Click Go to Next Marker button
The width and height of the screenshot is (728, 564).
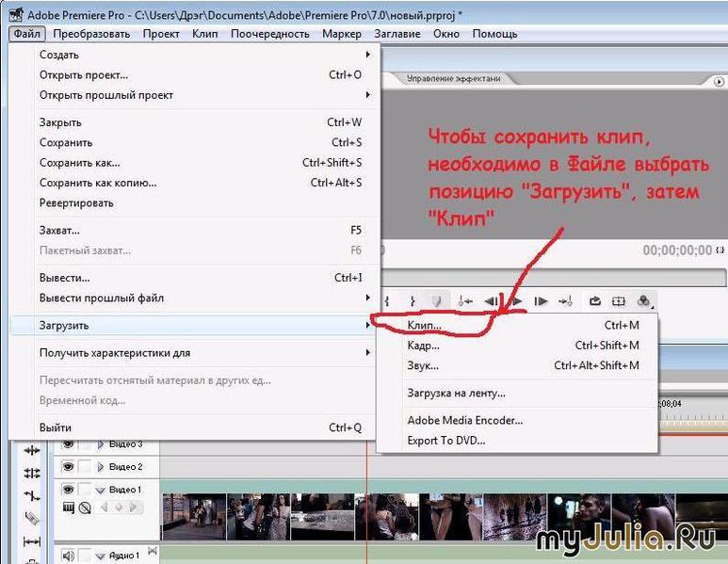tap(565, 301)
